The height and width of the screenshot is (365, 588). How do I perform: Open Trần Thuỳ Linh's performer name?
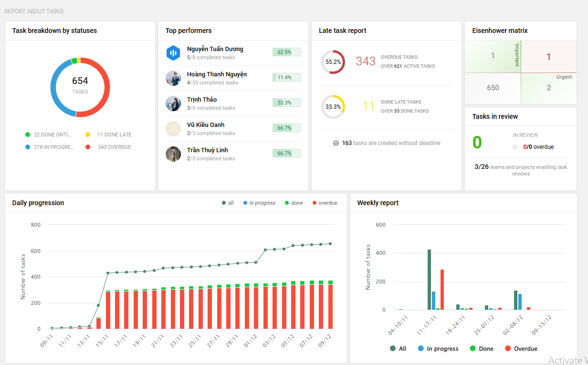(x=208, y=150)
